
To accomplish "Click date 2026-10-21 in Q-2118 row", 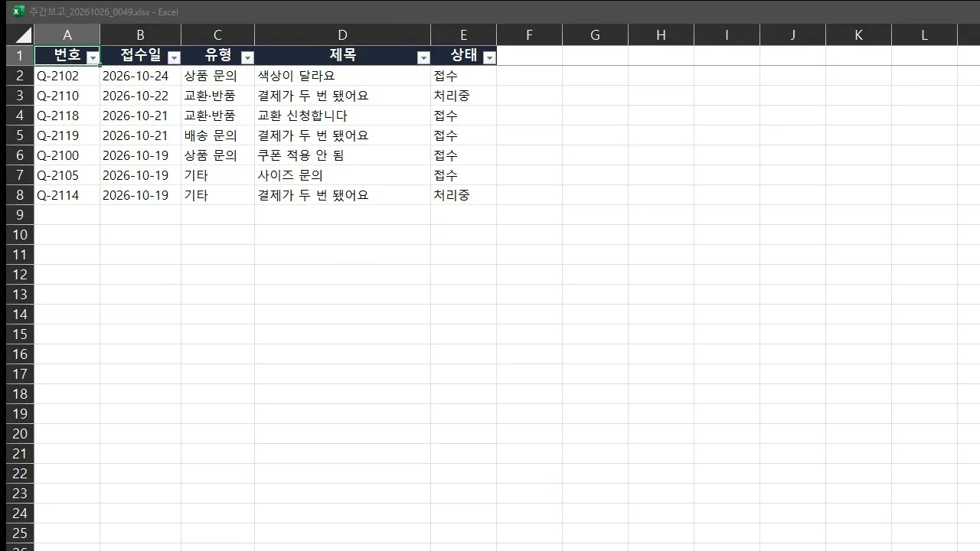I will [x=140, y=116].
